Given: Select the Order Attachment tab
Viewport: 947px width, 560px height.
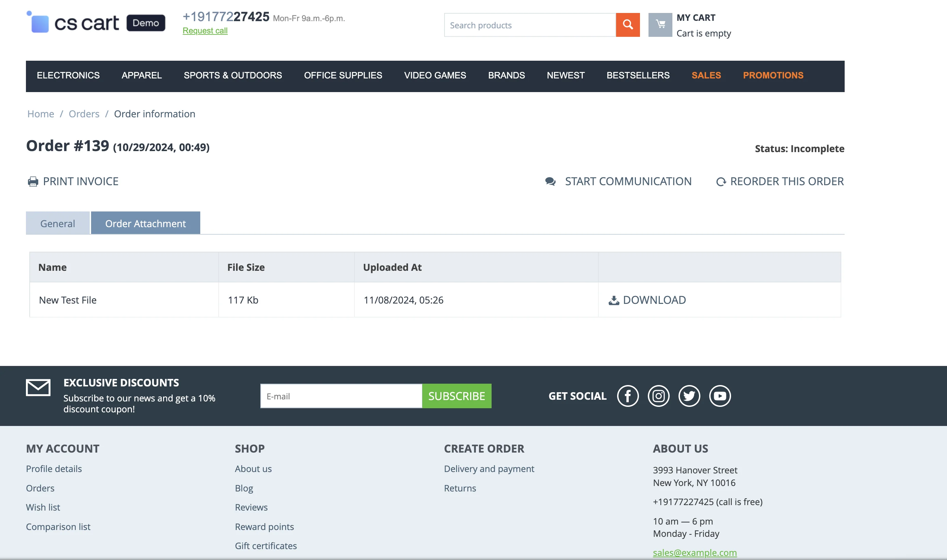Looking at the screenshot, I should (145, 223).
